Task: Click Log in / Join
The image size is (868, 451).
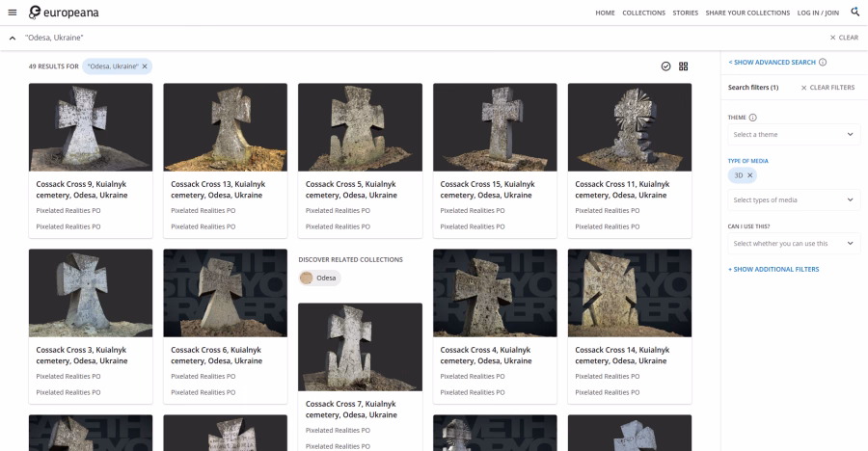Action: (x=818, y=13)
